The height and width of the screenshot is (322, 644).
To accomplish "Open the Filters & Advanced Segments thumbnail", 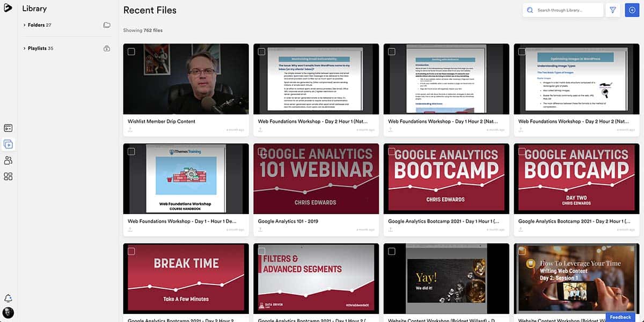I will click(x=316, y=279).
